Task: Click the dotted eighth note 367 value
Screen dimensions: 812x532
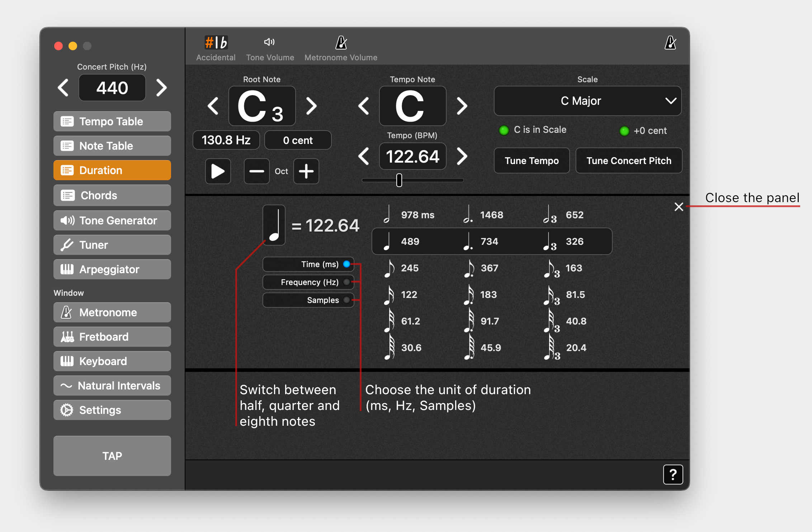Action: point(489,268)
